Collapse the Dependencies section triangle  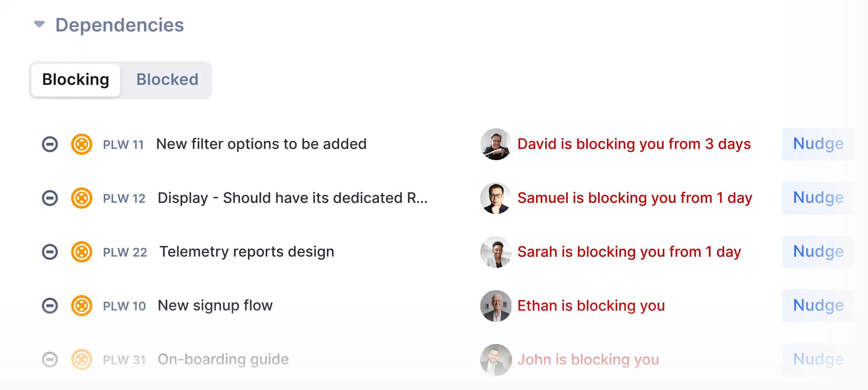[39, 24]
